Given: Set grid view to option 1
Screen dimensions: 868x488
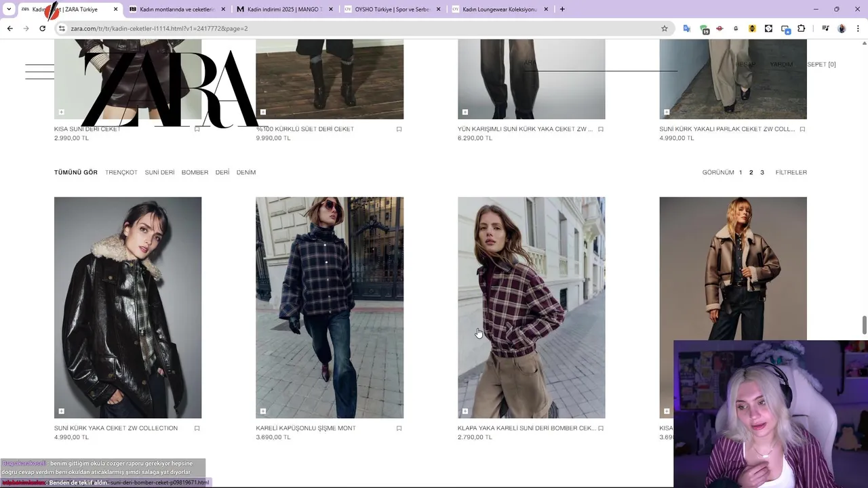Looking at the screenshot, I should pos(741,172).
